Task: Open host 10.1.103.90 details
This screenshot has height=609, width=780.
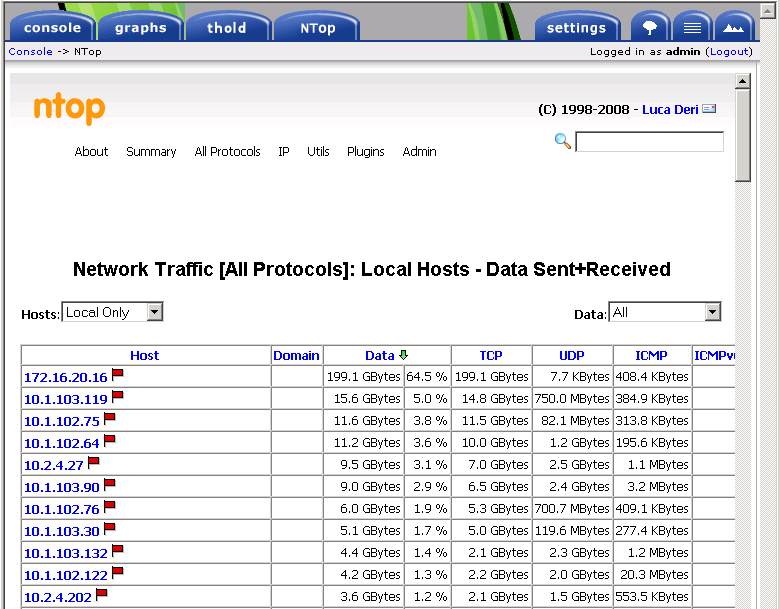Action: click(62, 487)
